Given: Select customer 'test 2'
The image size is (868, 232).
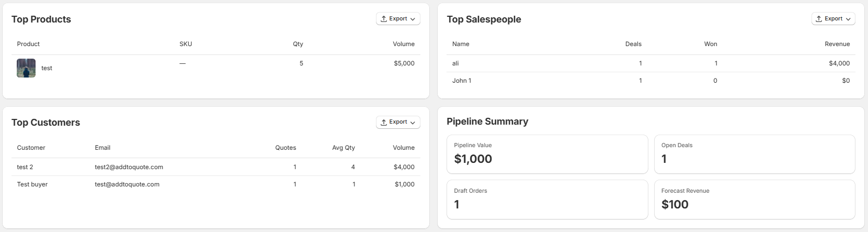Looking at the screenshot, I should pyautogui.click(x=25, y=167).
